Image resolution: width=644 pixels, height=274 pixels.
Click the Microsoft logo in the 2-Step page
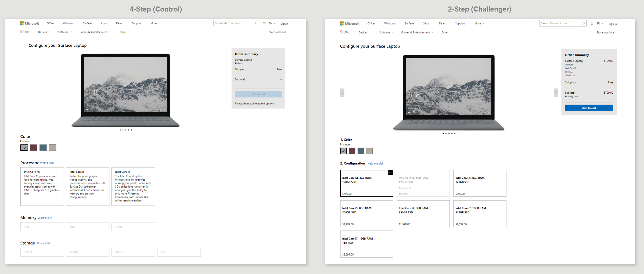click(x=350, y=24)
